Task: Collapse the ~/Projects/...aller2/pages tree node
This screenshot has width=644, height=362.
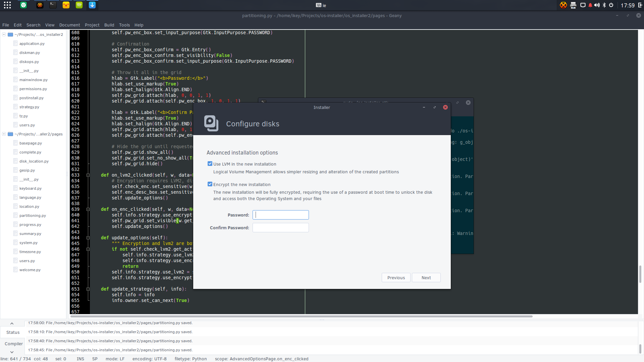Action: [4, 134]
